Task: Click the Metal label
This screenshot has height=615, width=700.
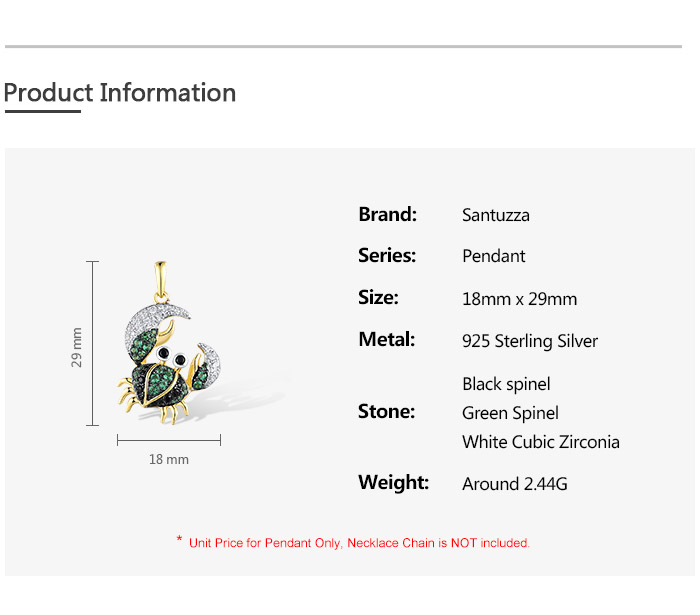Action: point(386,339)
